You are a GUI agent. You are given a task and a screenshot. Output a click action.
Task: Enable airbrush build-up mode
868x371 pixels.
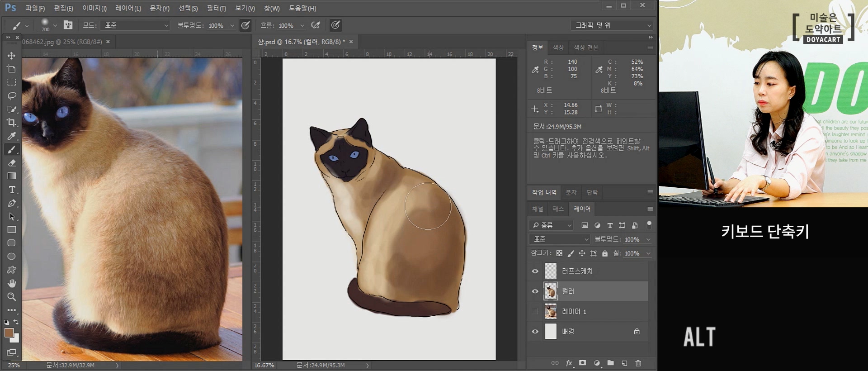[316, 25]
